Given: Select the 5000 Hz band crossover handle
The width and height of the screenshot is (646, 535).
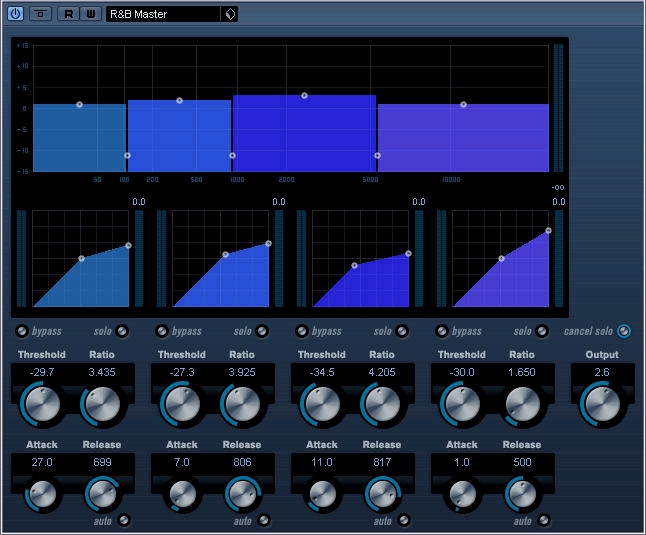Looking at the screenshot, I should [377, 155].
